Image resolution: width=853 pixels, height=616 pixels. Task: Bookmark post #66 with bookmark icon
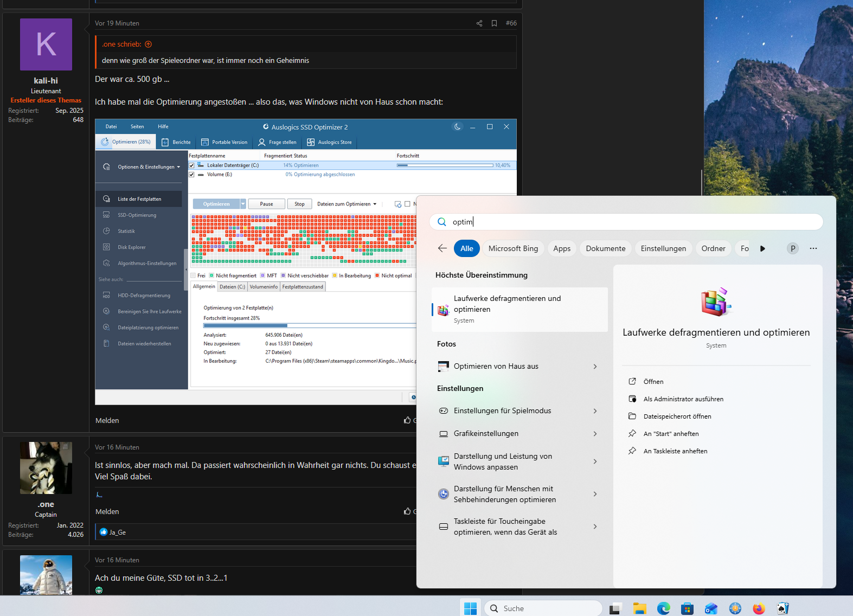[x=494, y=23]
